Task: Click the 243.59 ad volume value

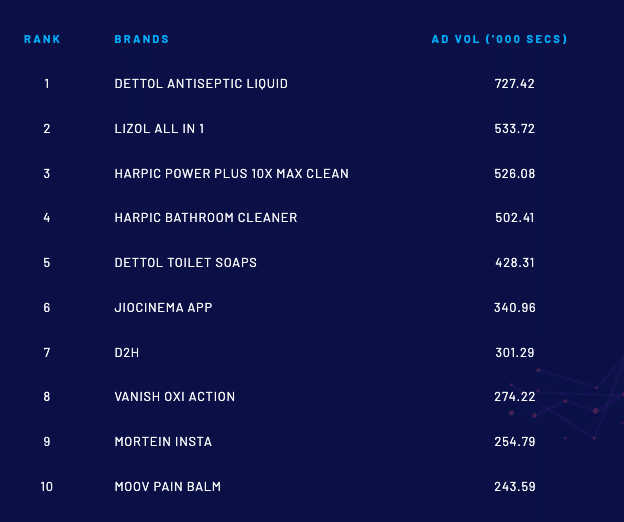Action: [515, 487]
